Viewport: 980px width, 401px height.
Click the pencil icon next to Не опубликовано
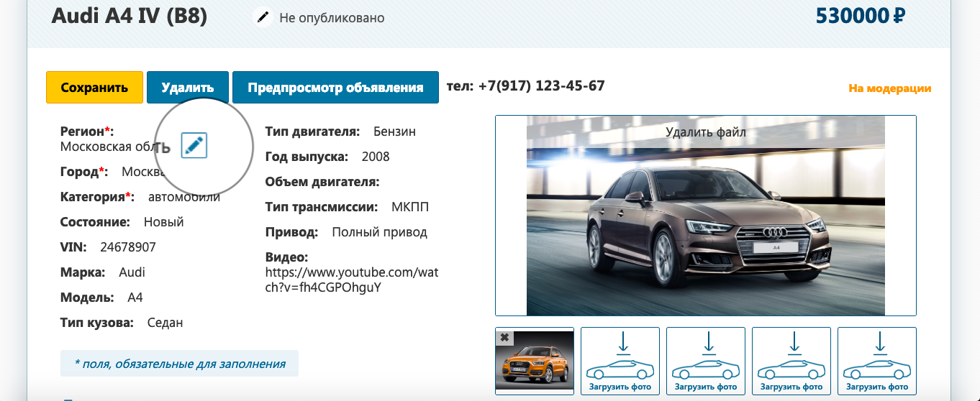click(x=263, y=17)
